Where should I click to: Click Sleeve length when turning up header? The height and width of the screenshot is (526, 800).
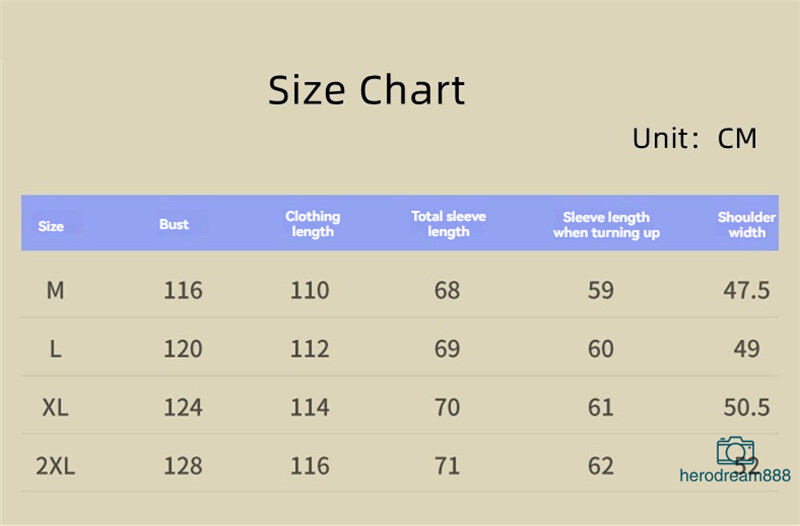pyautogui.click(x=606, y=224)
